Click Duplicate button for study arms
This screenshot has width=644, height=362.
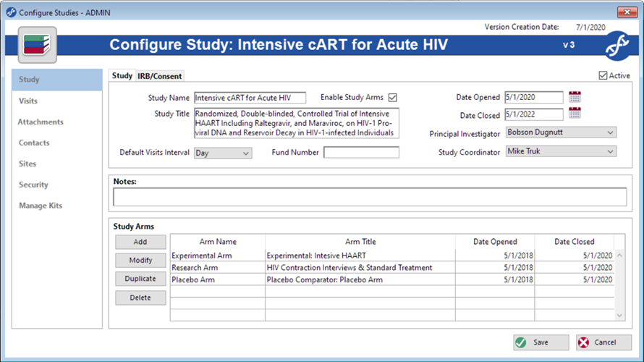[140, 279]
